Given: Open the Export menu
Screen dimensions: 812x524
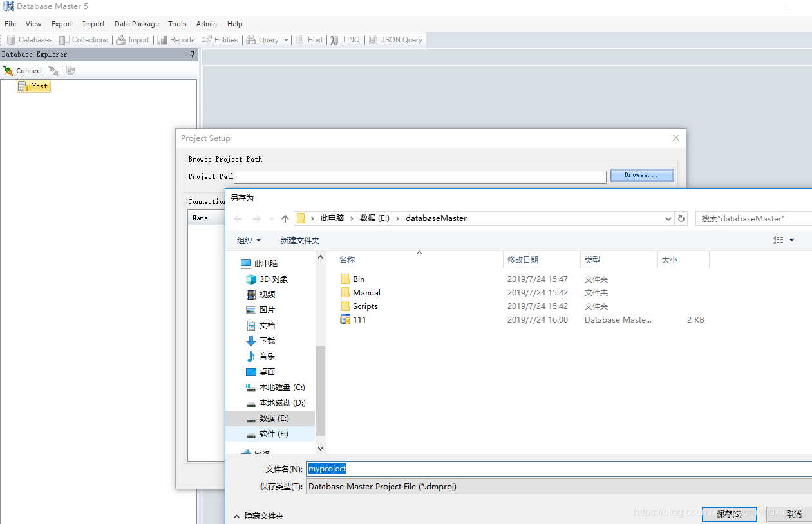Looking at the screenshot, I should coord(62,24).
